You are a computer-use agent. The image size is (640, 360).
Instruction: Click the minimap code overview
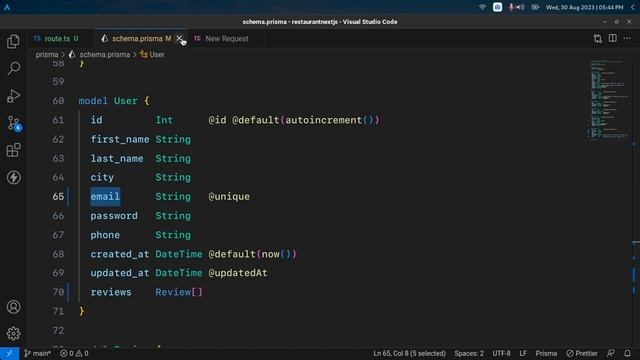coord(609,100)
